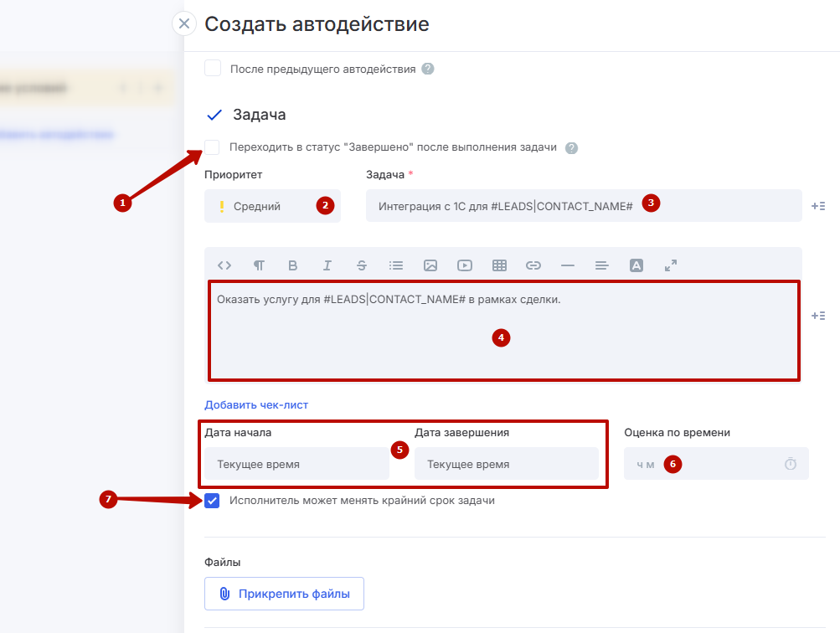Uncheck "Исполнитель может менять крайний срок задачи"

pyautogui.click(x=213, y=501)
